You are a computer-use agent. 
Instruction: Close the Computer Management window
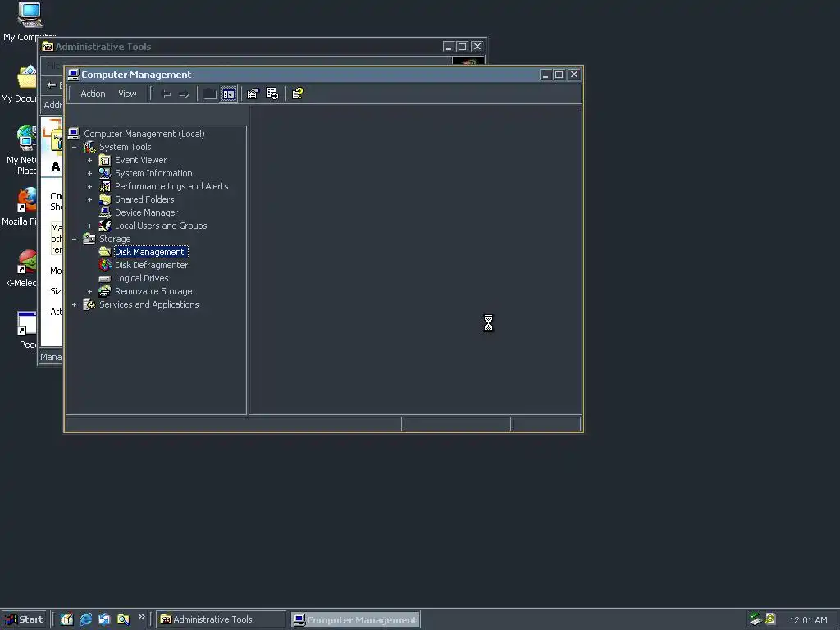(573, 75)
